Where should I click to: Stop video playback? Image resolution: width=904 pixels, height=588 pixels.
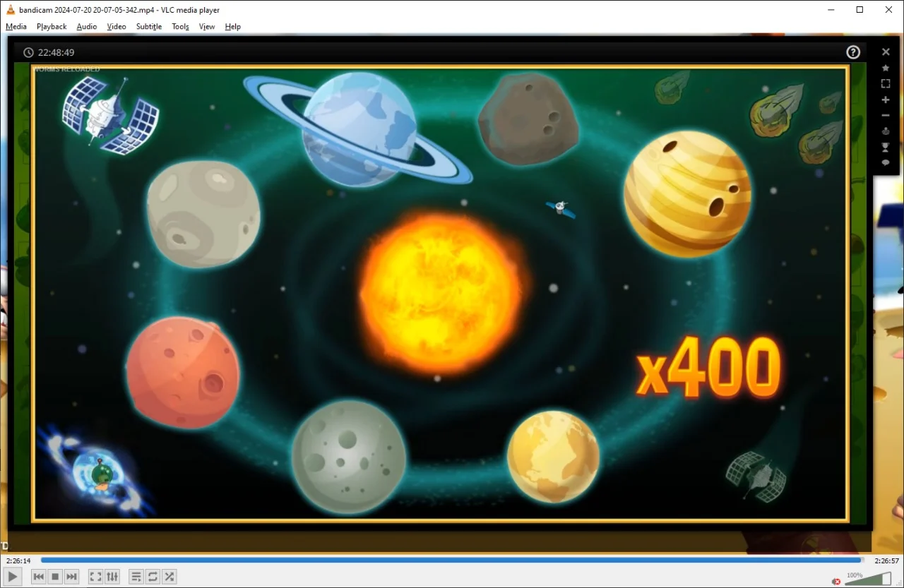pyautogui.click(x=55, y=577)
